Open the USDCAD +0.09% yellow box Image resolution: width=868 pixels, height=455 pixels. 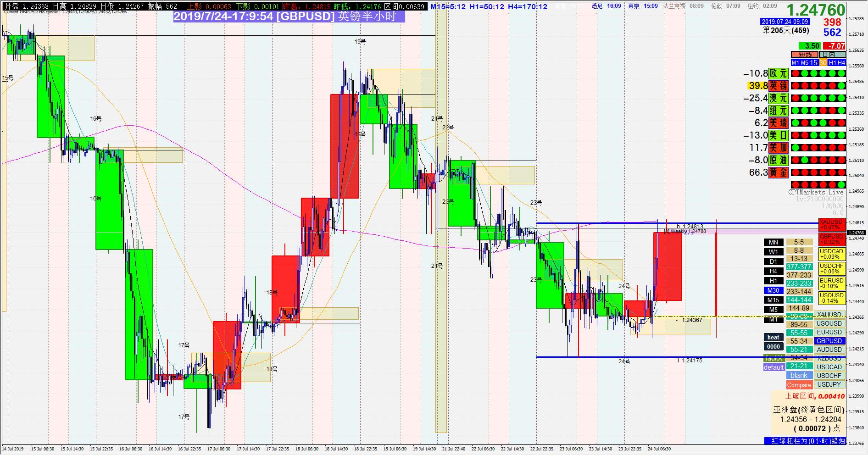tap(832, 254)
